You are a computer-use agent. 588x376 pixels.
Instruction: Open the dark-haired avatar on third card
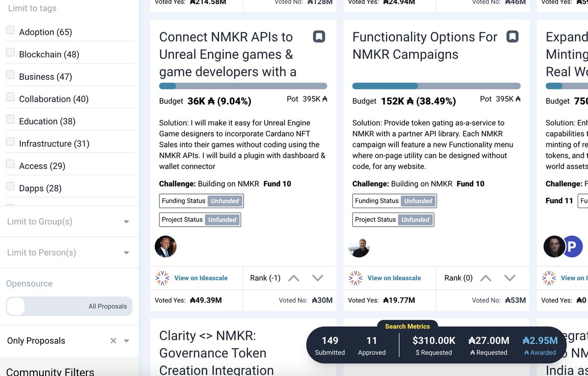point(554,246)
